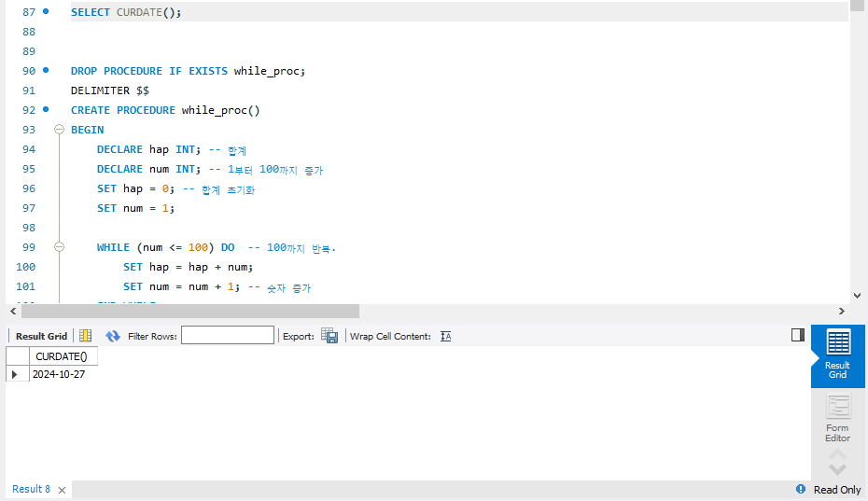
Task: Click the WHILE (num <= 100) DO line
Action: coord(217,247)
